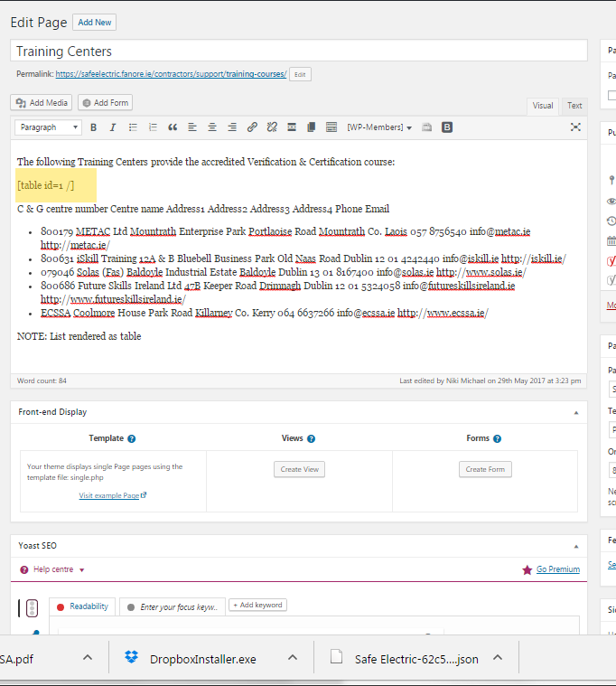Viewport: 616px width, 686px height.
Task: Toggle the toolbar kitchen sink
Action: pyautogui.click(x=331, y=127)
